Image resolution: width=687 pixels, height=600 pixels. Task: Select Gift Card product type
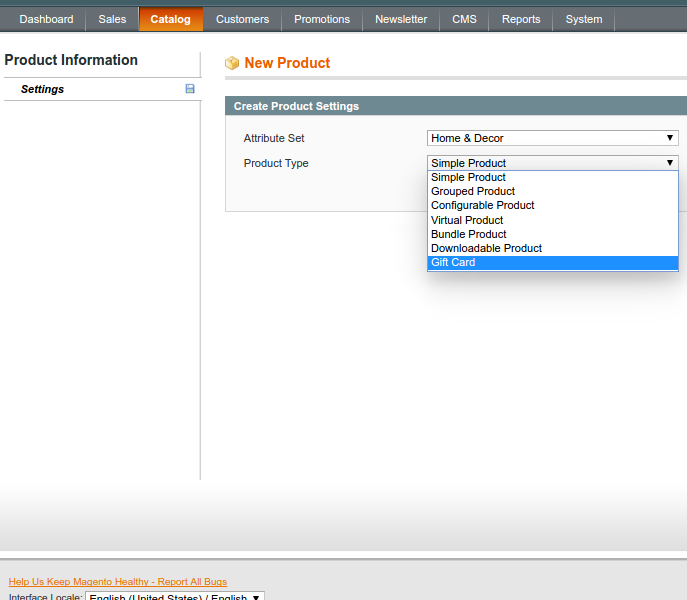[453, 263]
